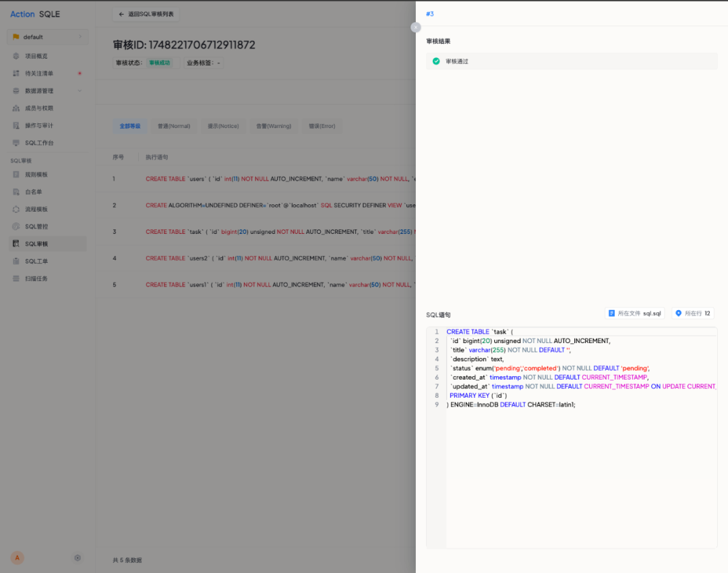Click the watch list icon (待关注清单)
The image size is (728, 573).
coord(16,73)
